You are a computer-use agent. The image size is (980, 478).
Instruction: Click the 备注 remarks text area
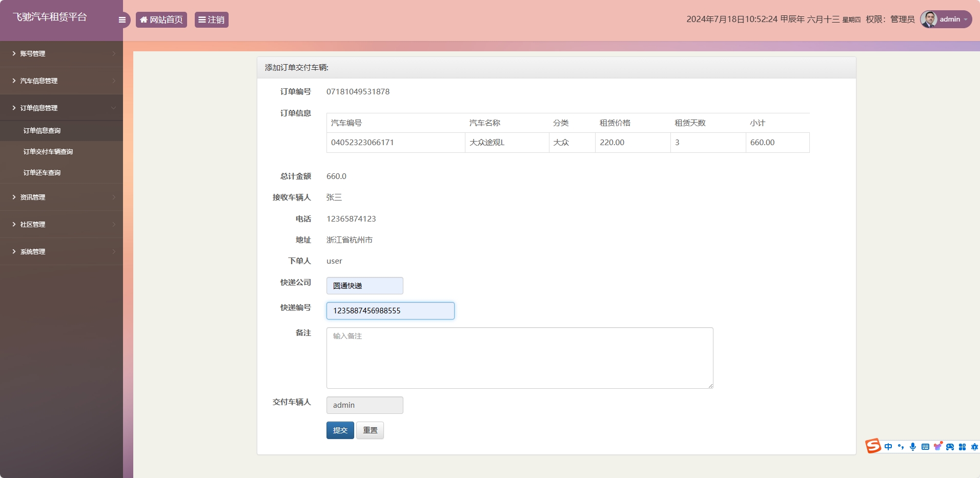tap(519, 357)
